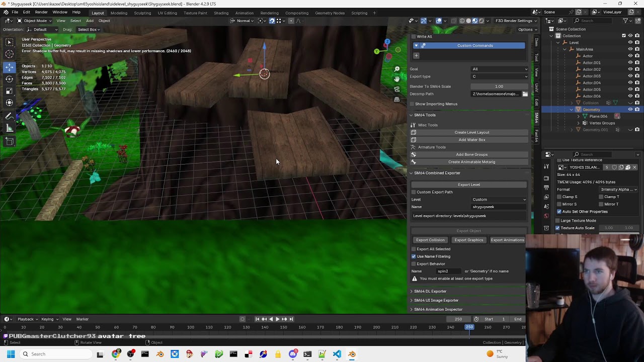Open Chrome from the taskbar
The image size is (644, 362).
point(116,354)
